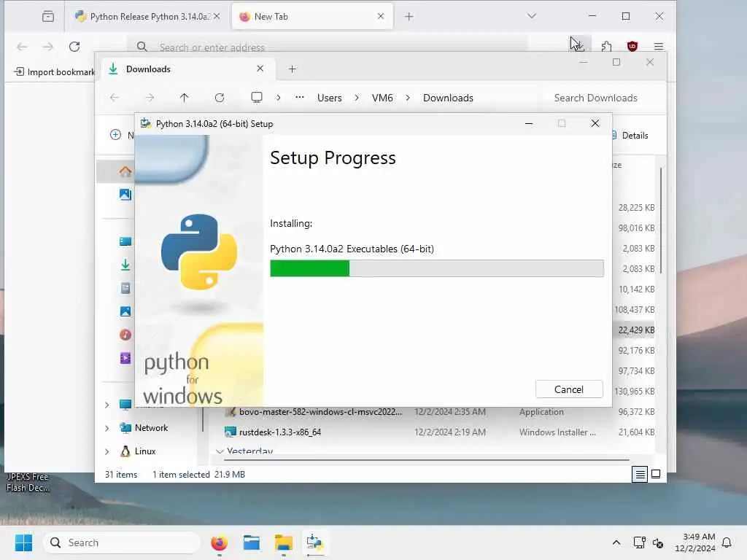Open Documents in the Explorer sidebar
747x560 pixels.
[x=125, y=288]
